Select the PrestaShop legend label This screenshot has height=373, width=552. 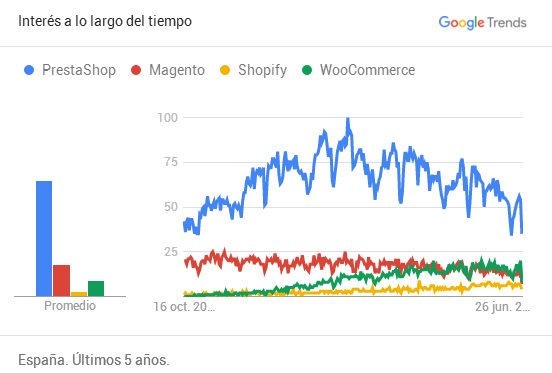[79, 70]
